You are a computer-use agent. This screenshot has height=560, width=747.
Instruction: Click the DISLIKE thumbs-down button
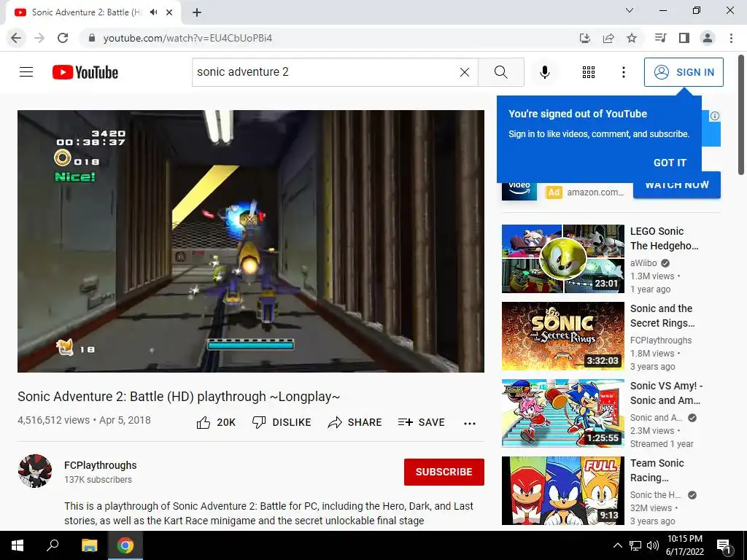(x=282, y=422)
